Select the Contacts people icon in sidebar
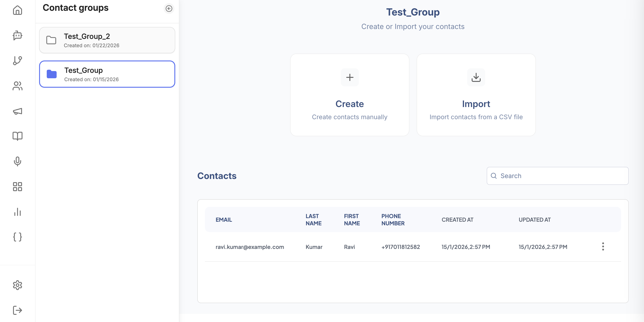 click(x=17, y=86)
